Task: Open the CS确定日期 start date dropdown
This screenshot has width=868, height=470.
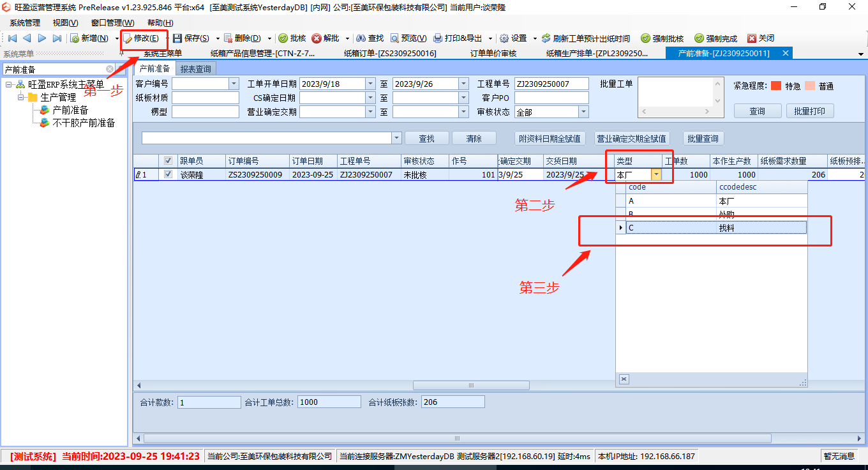Action: click(x=371, y=98)
